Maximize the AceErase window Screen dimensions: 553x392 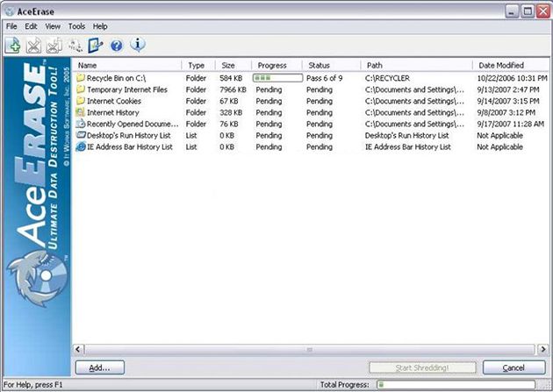click(x=528, y=11)
